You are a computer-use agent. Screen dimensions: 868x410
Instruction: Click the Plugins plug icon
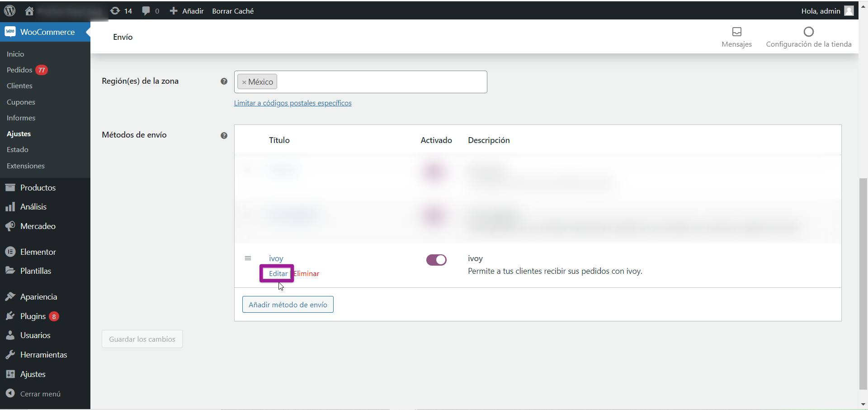tap(10, 316)
